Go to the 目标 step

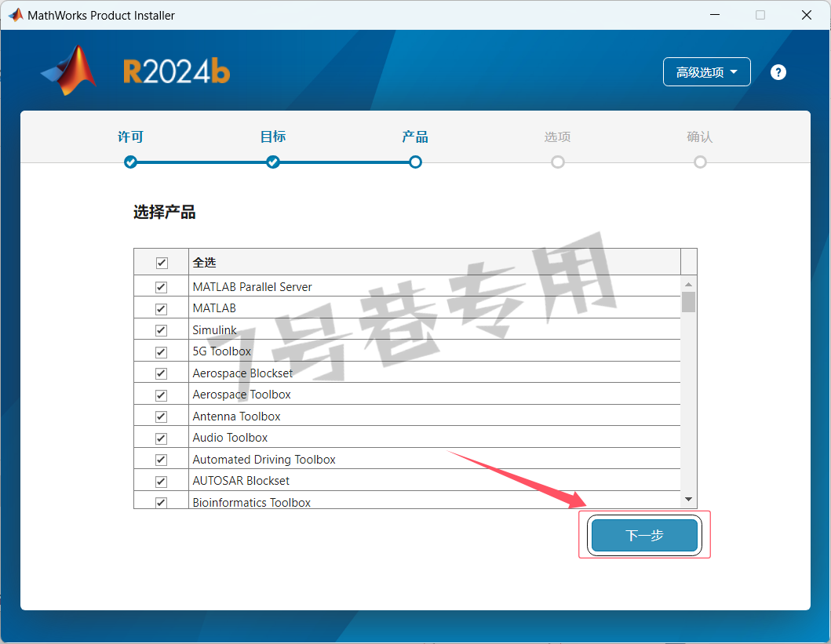273,136
